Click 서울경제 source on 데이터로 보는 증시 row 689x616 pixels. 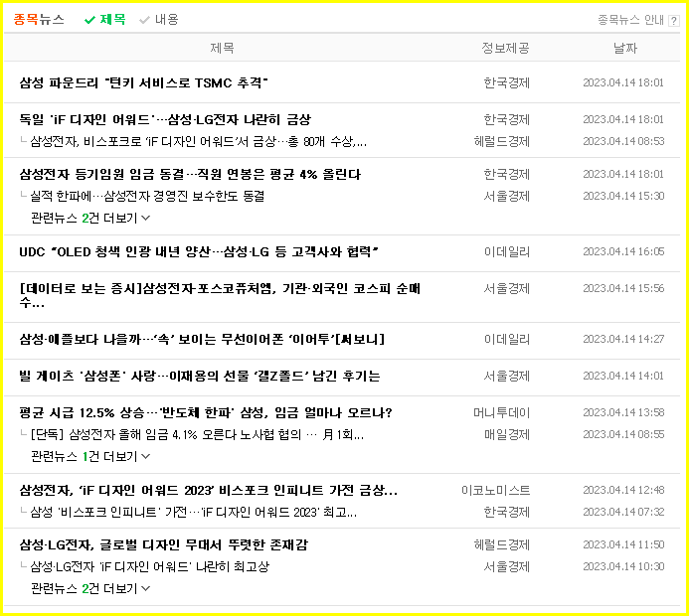click(507, 288)
